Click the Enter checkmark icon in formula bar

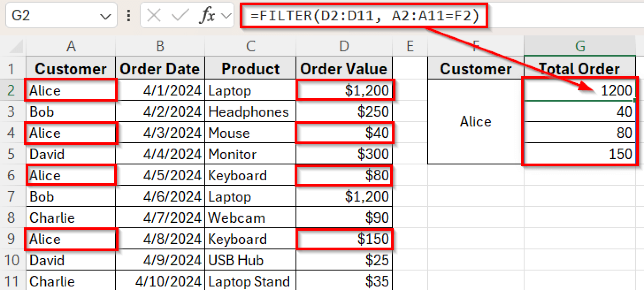coord(177,15)
